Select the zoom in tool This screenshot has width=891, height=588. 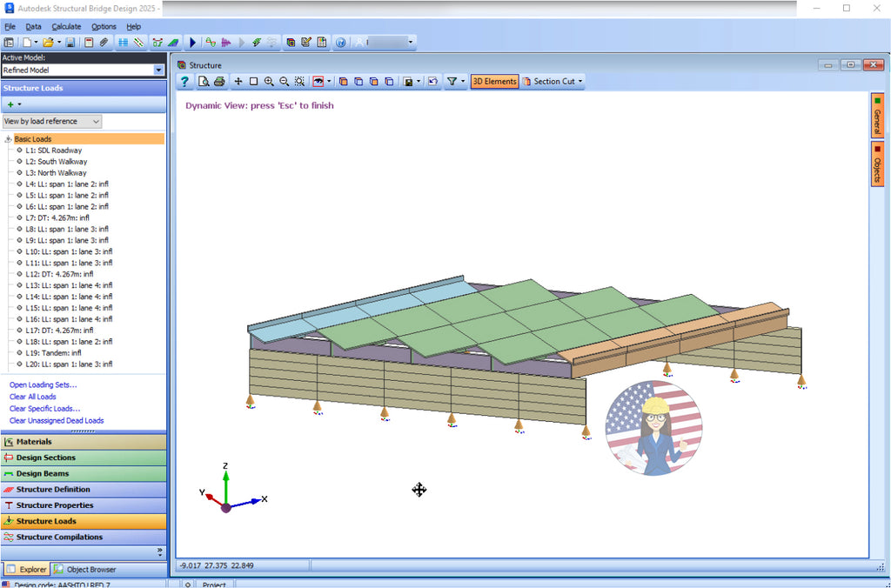point(268,81)
